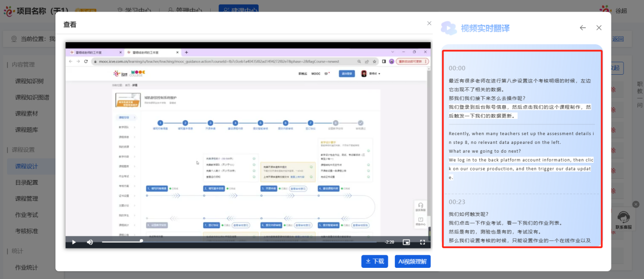Close the 查看 dialog with X

(x=429, y=23)
